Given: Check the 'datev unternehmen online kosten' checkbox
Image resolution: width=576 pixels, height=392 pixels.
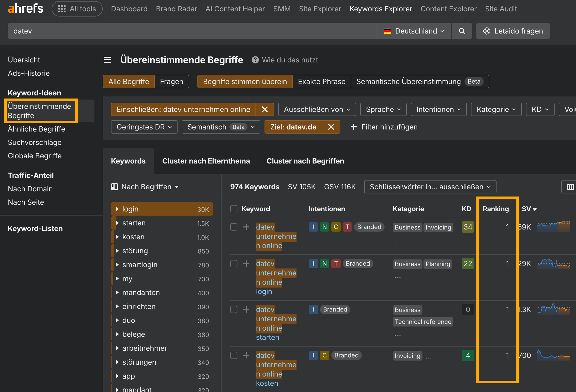Looking at the screenshot, I should 234,355.
